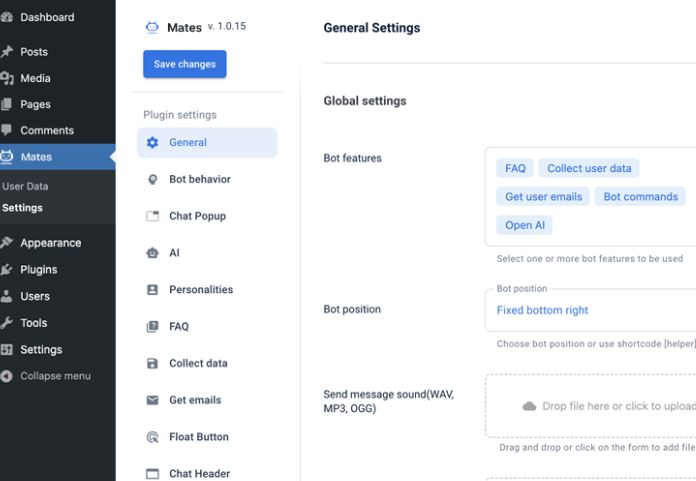Click the Chat Popup window icon
696x481 pixels.
[x=152, y=216]
